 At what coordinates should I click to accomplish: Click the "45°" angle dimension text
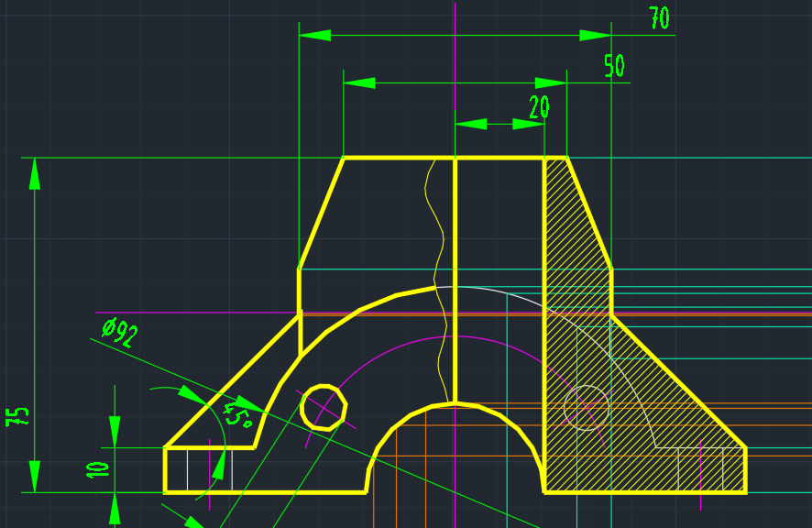click(x=236, y=413)
